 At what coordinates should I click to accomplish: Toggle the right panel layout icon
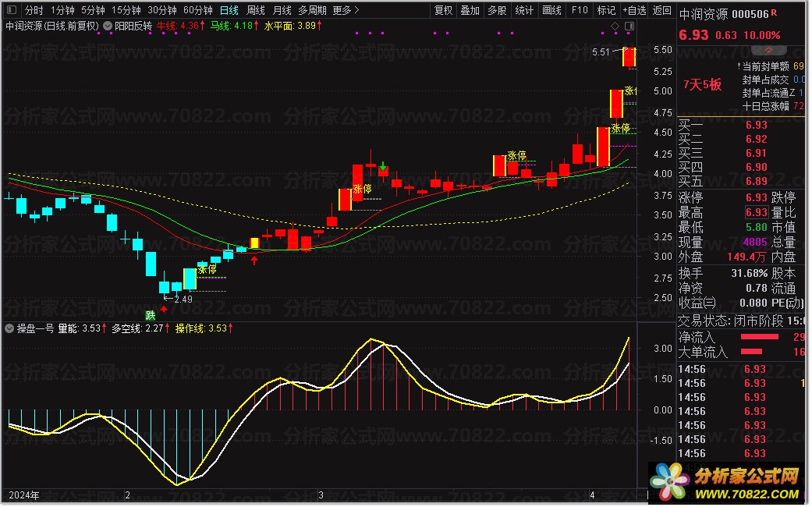coord(629,26)
